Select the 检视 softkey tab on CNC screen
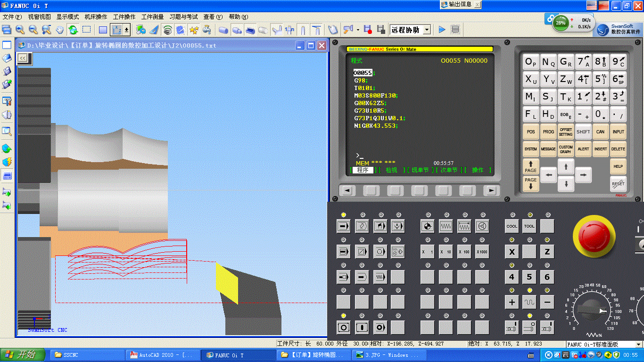644x362 pixels. click(391, 170)
